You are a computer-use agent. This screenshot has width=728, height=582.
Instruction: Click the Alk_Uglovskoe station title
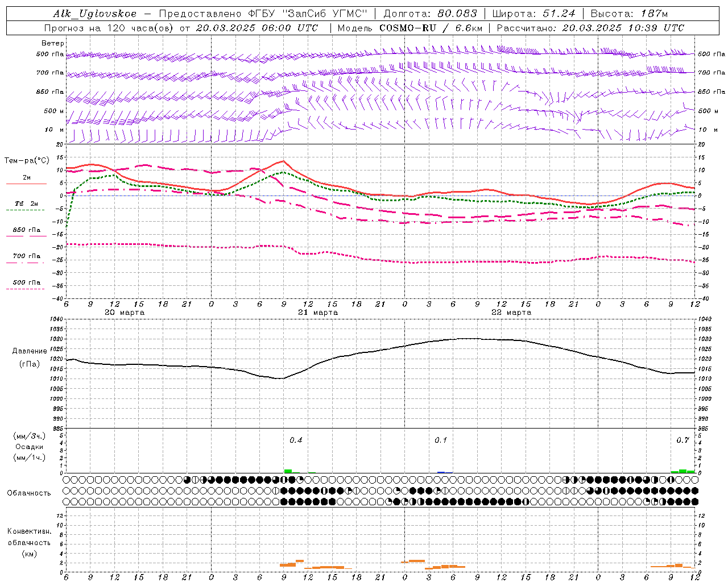(95, 14)
